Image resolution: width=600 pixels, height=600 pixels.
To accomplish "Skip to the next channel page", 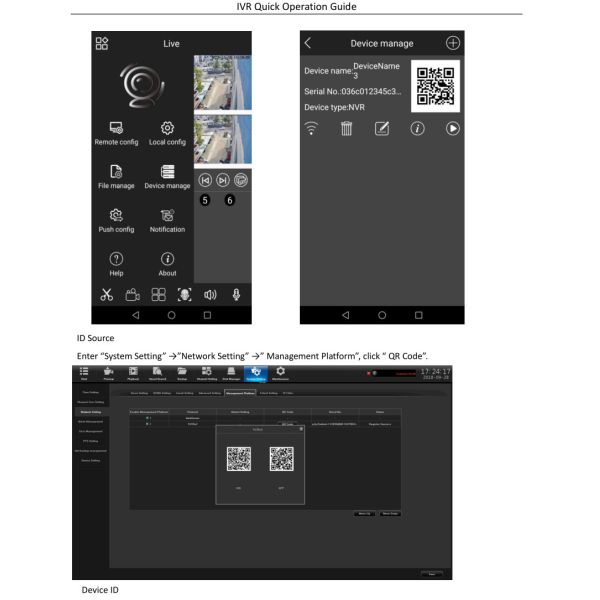I will (222, 181).
